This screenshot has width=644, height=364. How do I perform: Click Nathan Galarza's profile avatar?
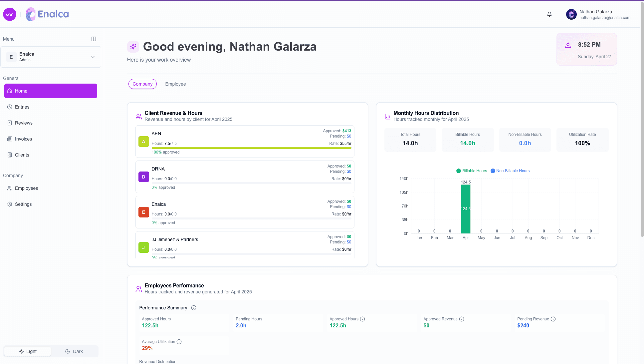[x=571, y=14]
